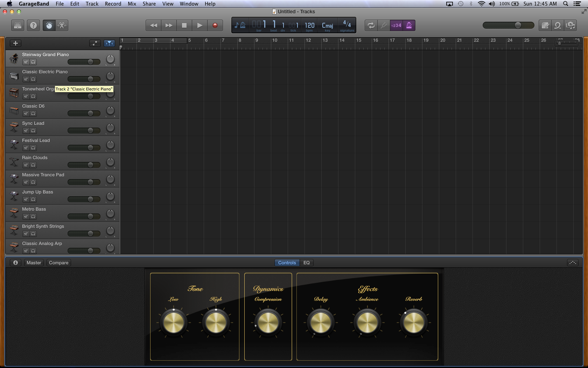Click the Metro Bass pan knob
This screenshot has width=588, height=368.
point(110,213)
